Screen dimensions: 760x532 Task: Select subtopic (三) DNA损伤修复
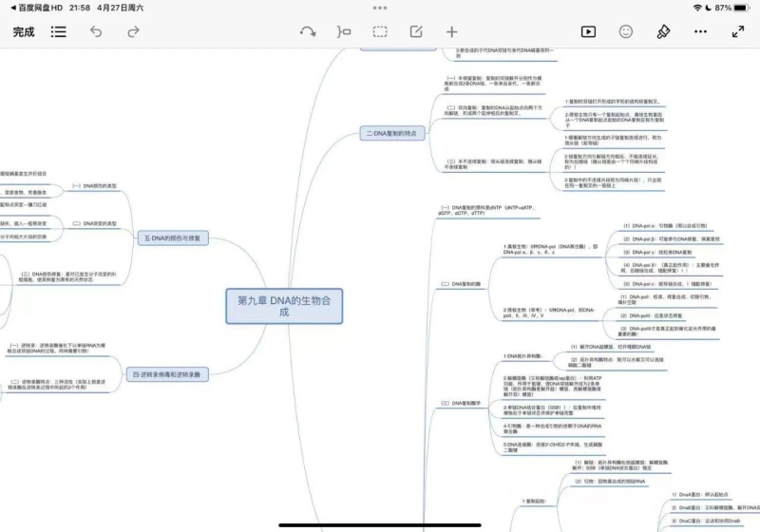point(67,276)
